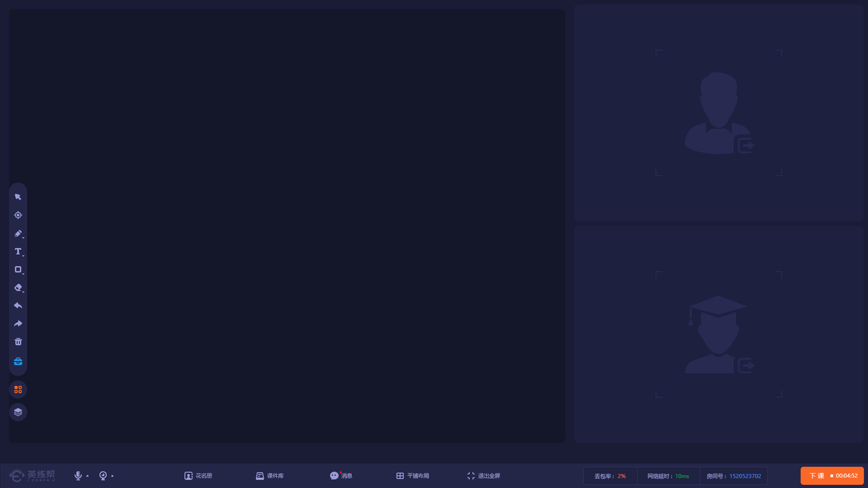Open the 花名册 roster
Image resolution: width=868 pixels, height=488 pixels.
pos(198,476)
